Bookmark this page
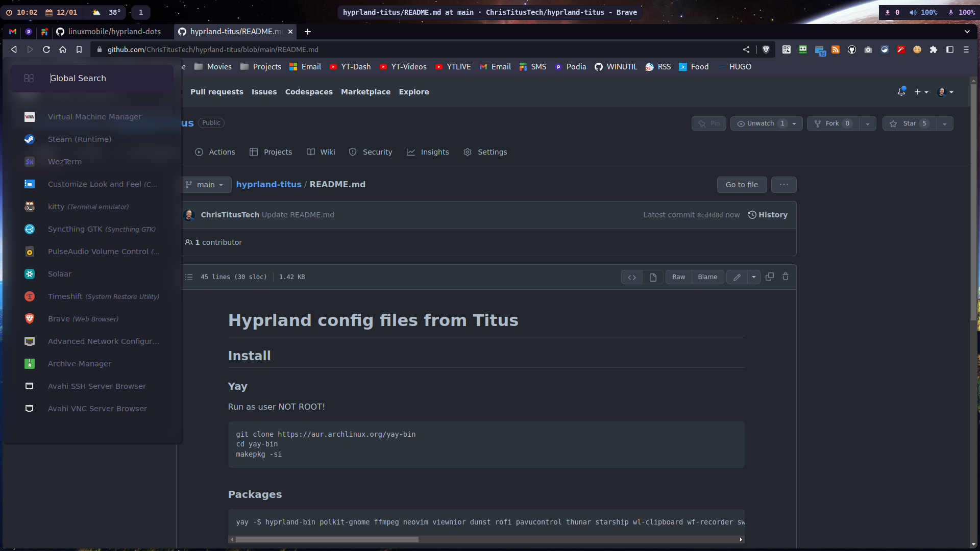The height and width of the screenshot is (551, 980). pos(79,49)
